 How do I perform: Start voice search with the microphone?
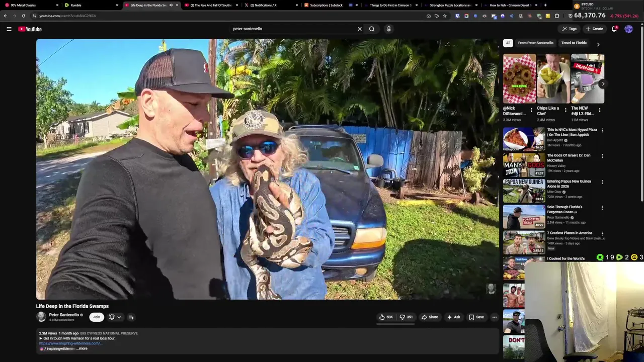click(388, 29)
